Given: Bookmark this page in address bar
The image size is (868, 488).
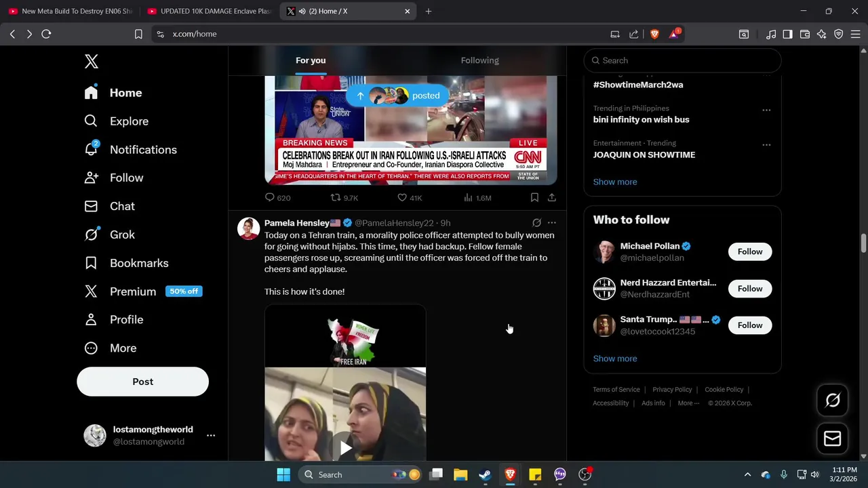Looking at the screenshot, I should pyautogui.click(x=138, y=34).
